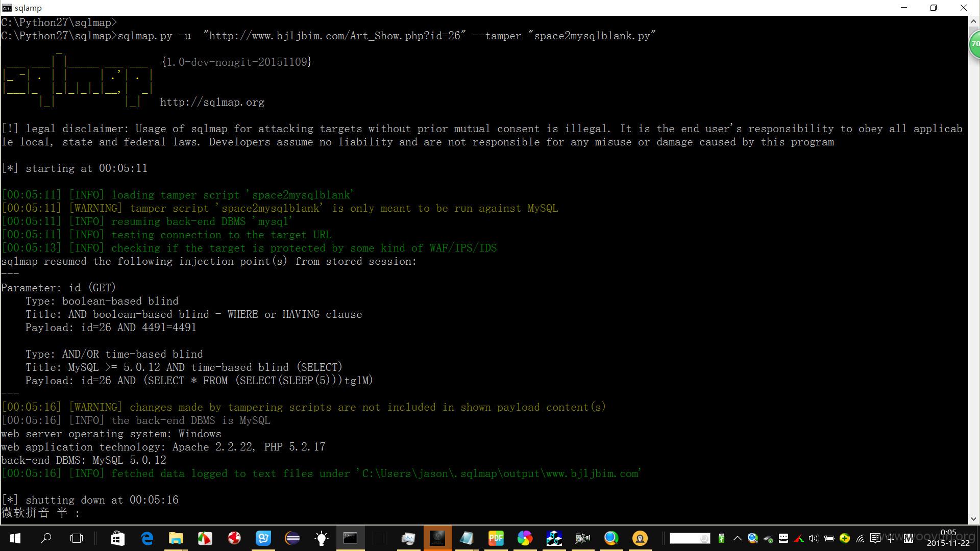The width and height of the screenshot is (980, 551).
Task: Click the 'Parameter: id (GET)' line
Action: (x=59, y=288)
